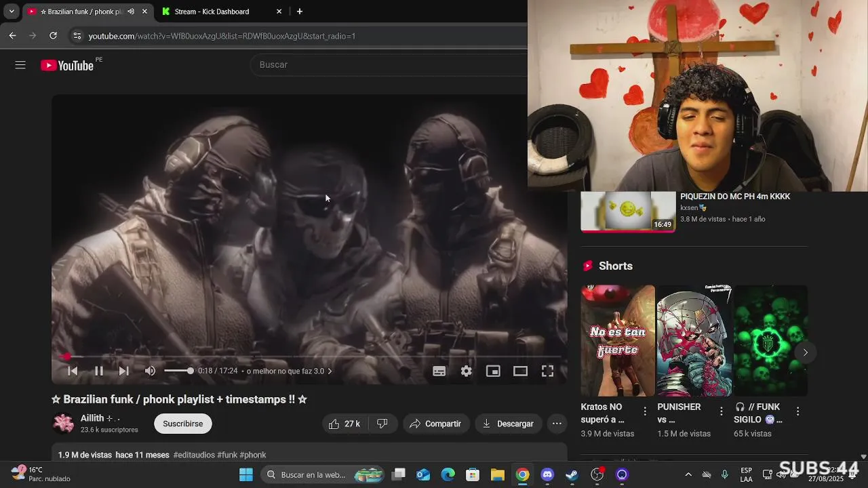Image resolution: width=868 pixels, height=488 pixels.
Task: Expand chapter 'o melhor no que faz 3.0'
Action: [x=290, y=371]
